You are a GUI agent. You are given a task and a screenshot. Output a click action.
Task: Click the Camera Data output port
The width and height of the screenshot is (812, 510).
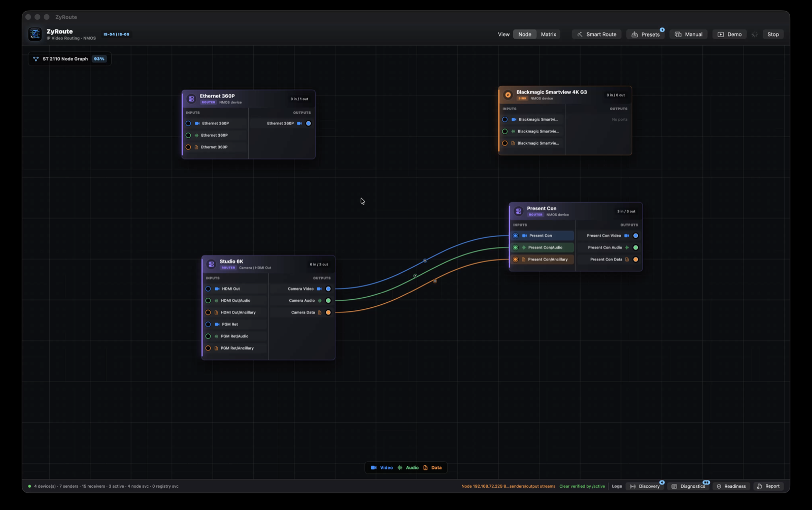328,312
